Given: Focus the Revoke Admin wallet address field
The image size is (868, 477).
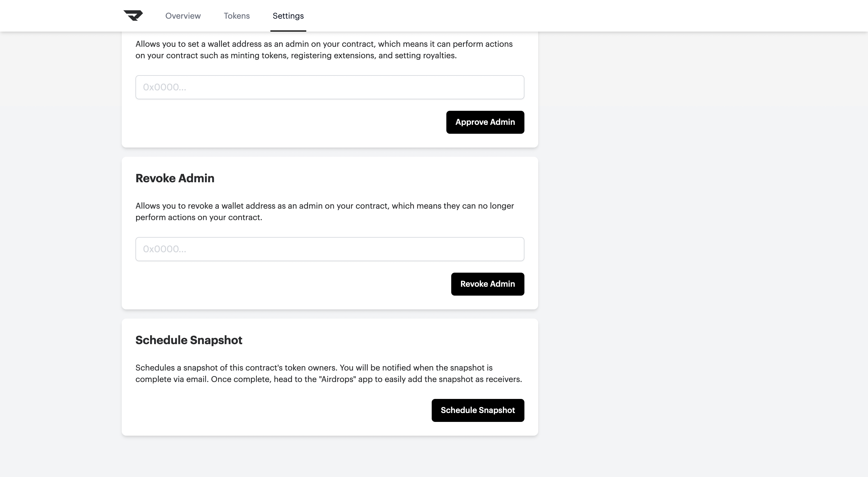Looking at the screenshot, I should point(330,249).
